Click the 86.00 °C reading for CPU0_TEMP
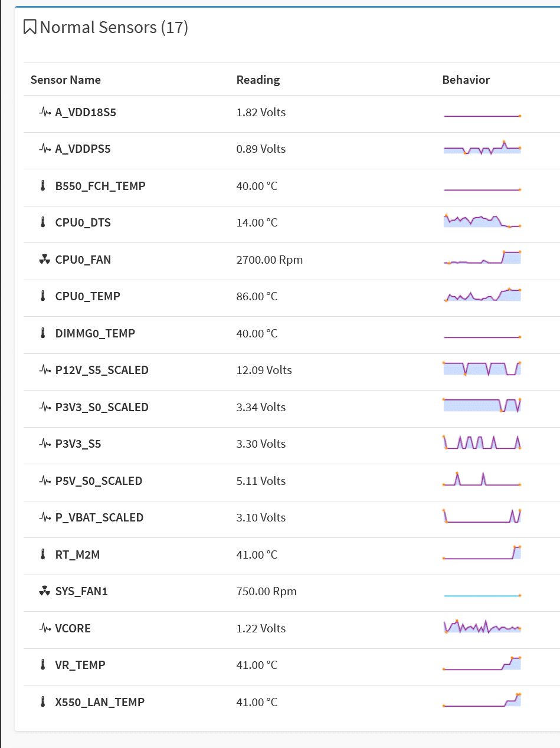Screen dimensions: 560x748 (257, 296)
